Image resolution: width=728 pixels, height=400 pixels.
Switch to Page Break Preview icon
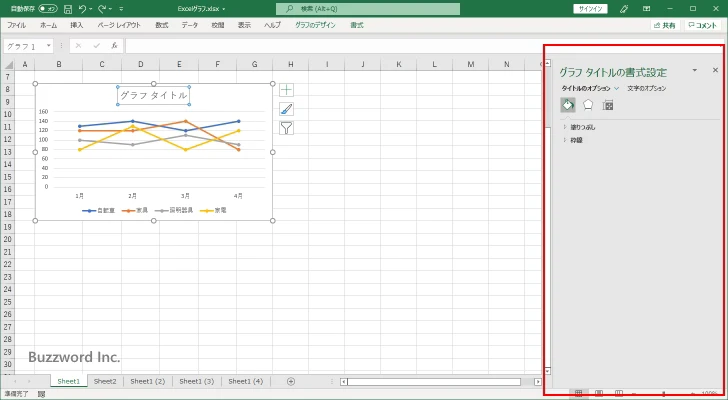click(x=619, y=394)
